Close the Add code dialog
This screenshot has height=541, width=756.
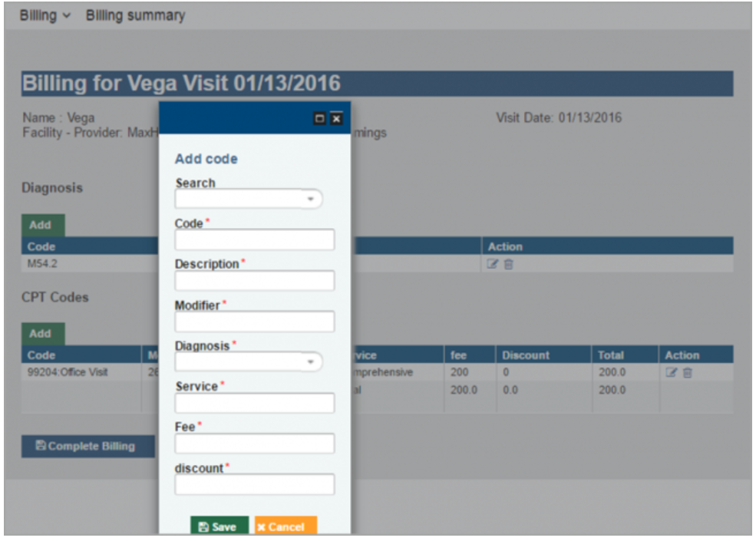pos(335,118)
